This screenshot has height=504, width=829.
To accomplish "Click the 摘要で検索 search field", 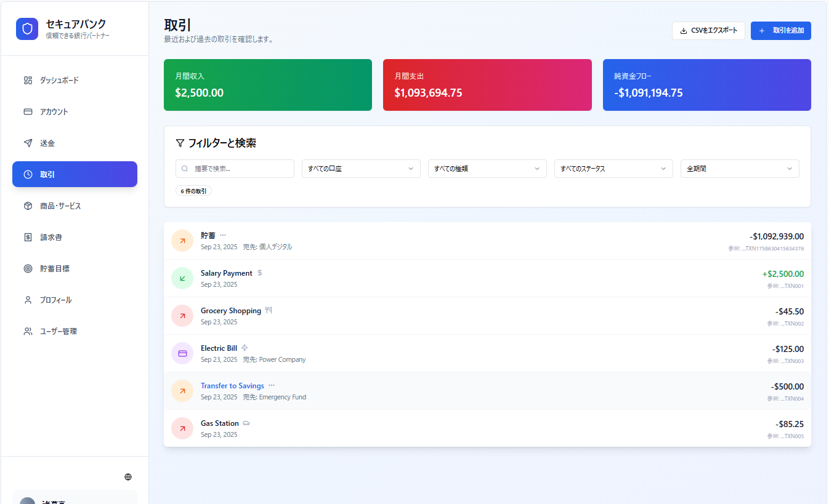I will click(241, 169).
